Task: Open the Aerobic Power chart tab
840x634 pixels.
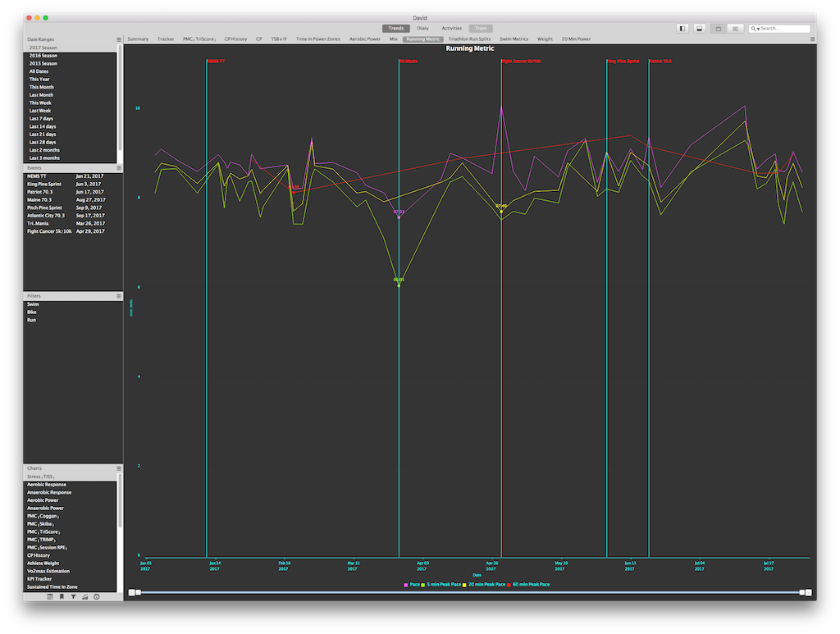Action: tap(365, 39)
